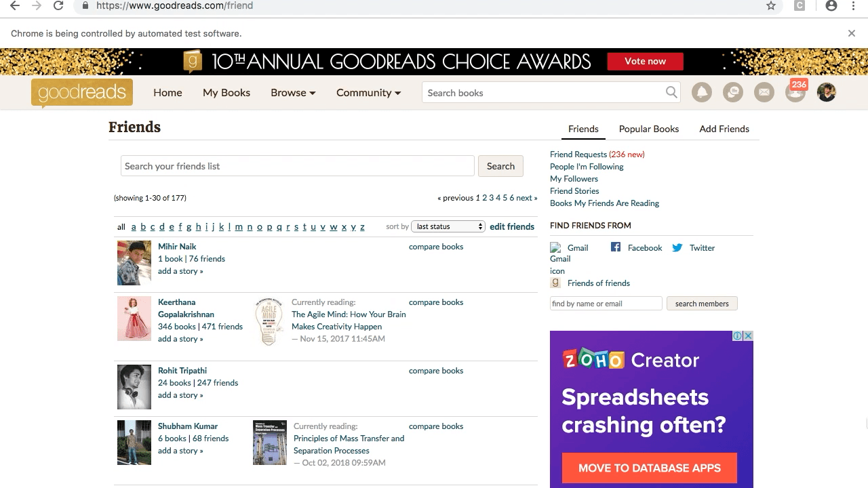The width and height of the screenshot is (868, 488).
Task: Close the Zoho Creator ad with X icon
Action: pyautogui.click(x=748, y=336)
